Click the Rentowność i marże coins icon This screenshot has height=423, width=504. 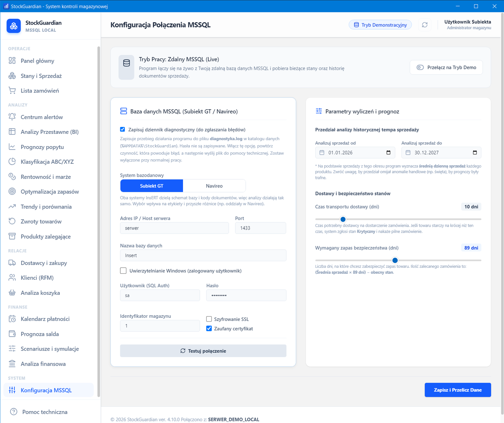[12, 177]
